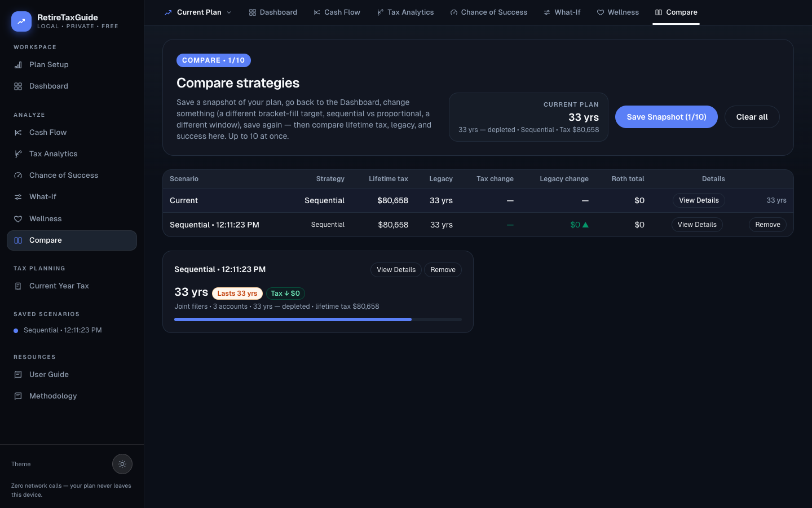Image resolution: width=812 pixels, height=508 pixels.
Task: Click the What-If sliders icon in sidebar
Action: [18, 197]
